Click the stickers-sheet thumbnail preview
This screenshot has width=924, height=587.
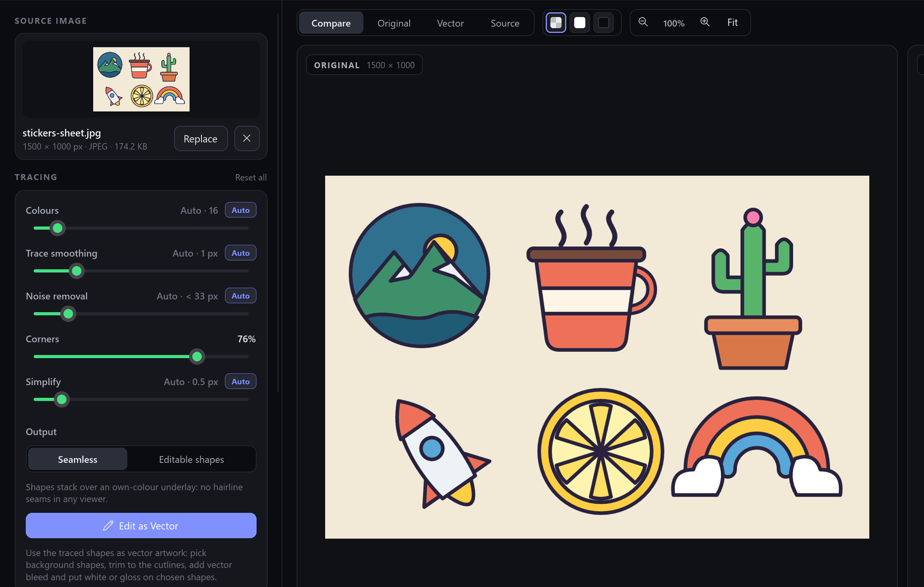pos(141,79)
